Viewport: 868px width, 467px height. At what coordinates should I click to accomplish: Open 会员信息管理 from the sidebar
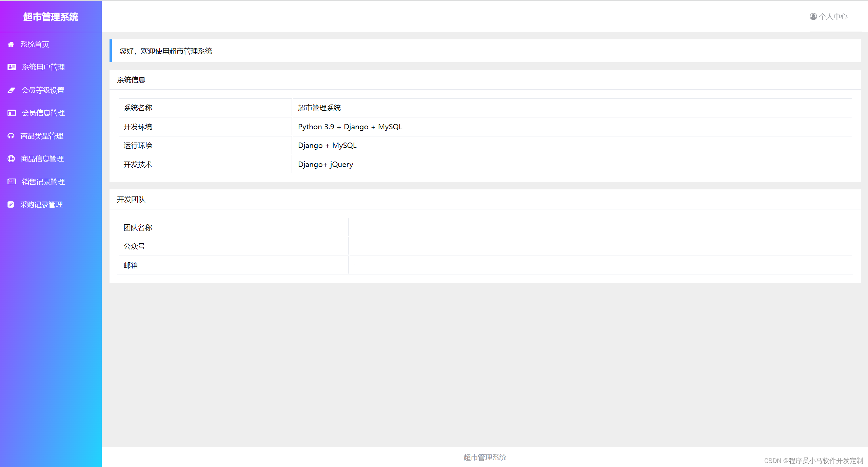(43, 113)
